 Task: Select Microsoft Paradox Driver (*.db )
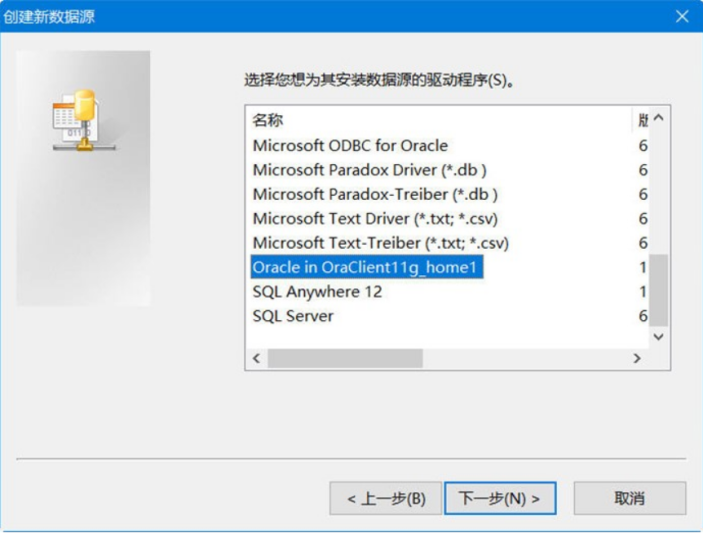[x=369, y=170]
